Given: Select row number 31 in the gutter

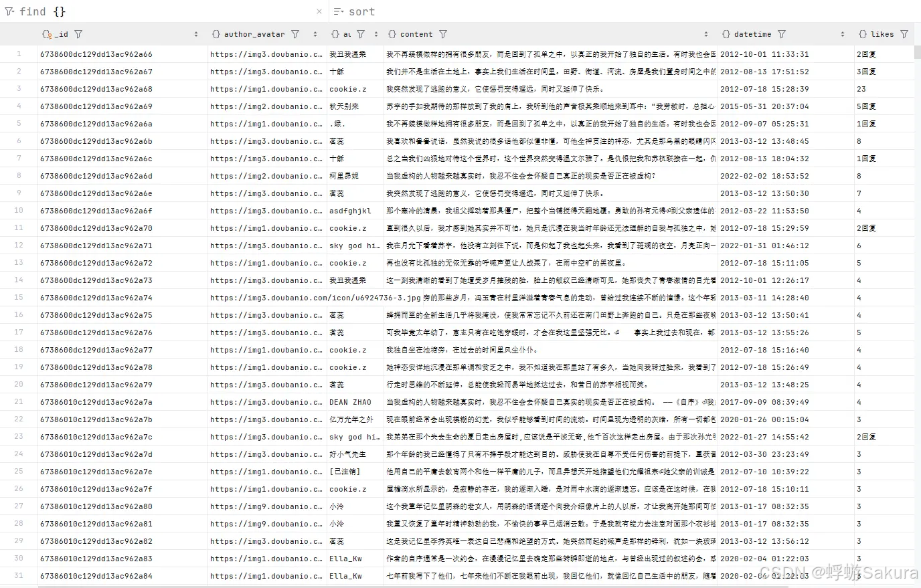Looking at the screenshot, I should click(19, 576).
